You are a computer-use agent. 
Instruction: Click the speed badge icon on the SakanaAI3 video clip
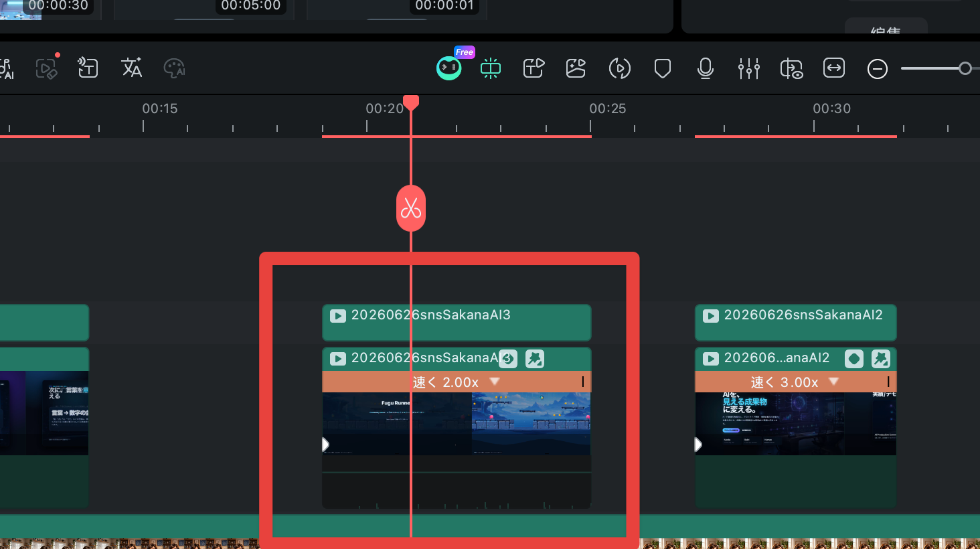click(x=509, y=359)
